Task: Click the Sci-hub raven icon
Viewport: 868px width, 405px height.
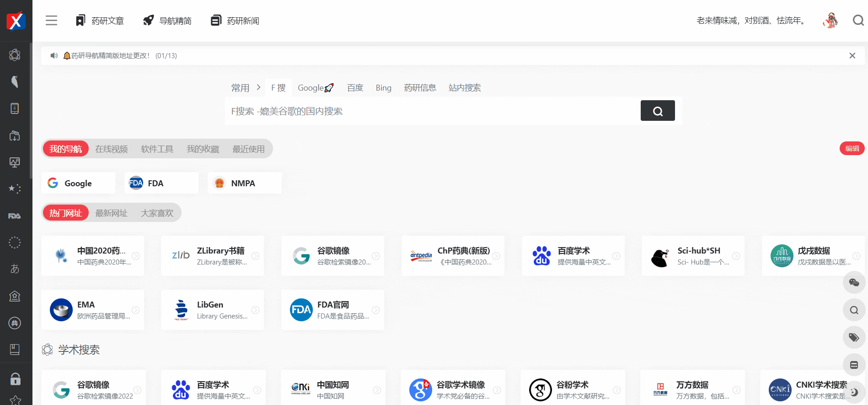Action: coord(660,257)
